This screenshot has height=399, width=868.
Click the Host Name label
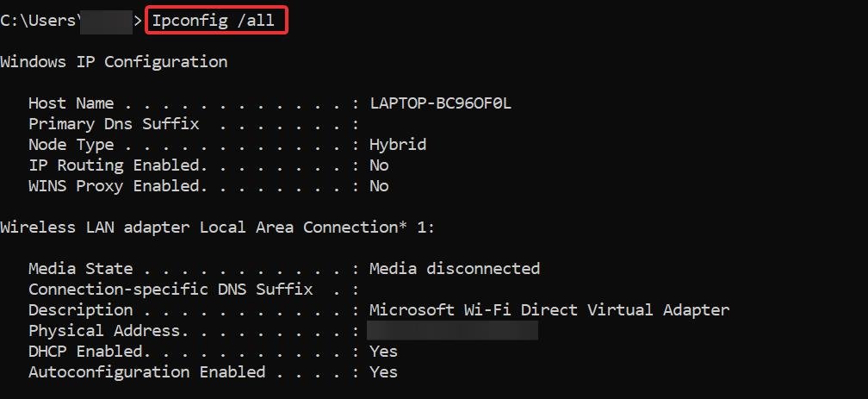click(71, 103)
